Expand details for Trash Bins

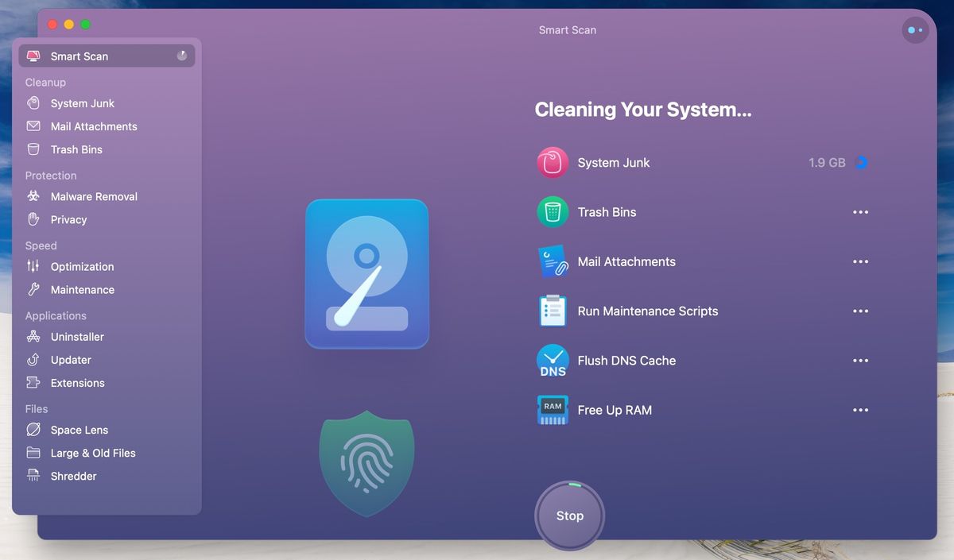click(x=860, y=212)
